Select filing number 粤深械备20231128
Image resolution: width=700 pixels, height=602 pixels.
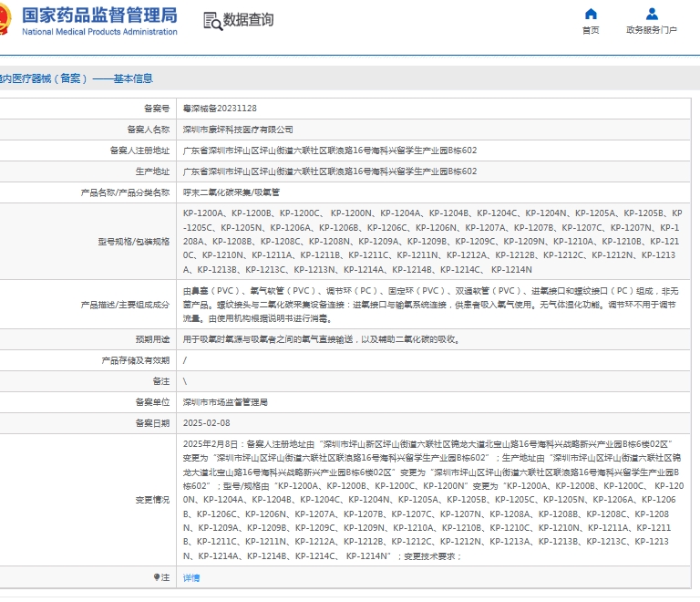coord(220,108)
